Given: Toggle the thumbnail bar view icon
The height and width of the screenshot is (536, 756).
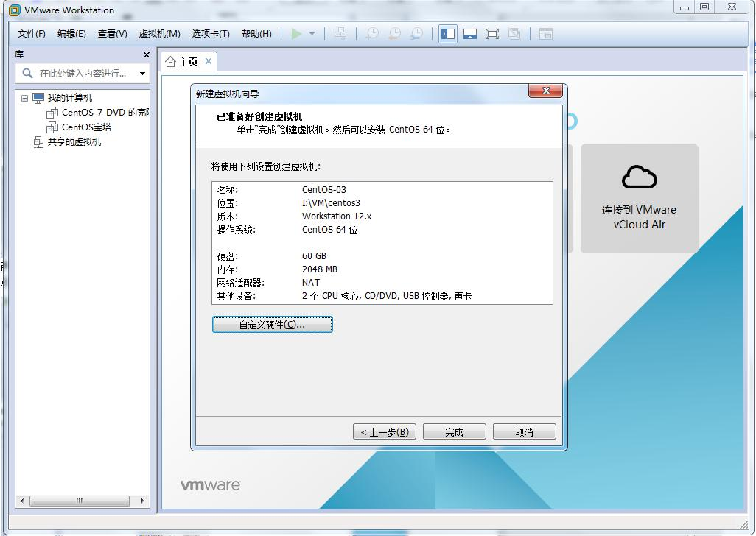Looking at the screenshot, I should (470, 34).
